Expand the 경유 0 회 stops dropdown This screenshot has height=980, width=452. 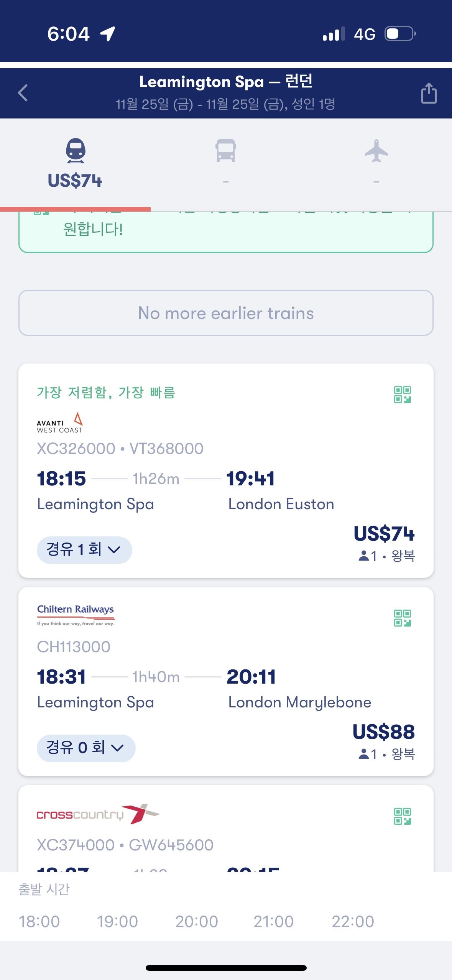point(86,748)
